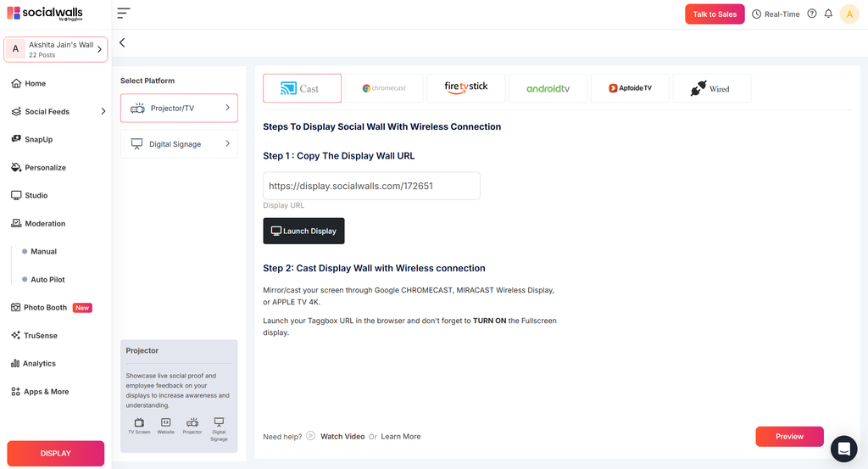Viewport: 868px width, 469px height.
Task: Click the Preview button
Action: [x=789, y=436]
